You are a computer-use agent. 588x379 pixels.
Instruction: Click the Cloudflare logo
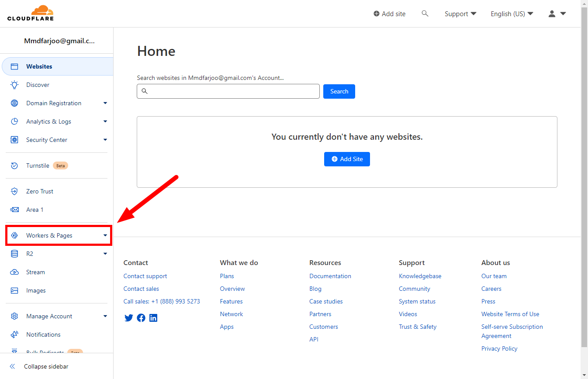click(x=31, y=13)
